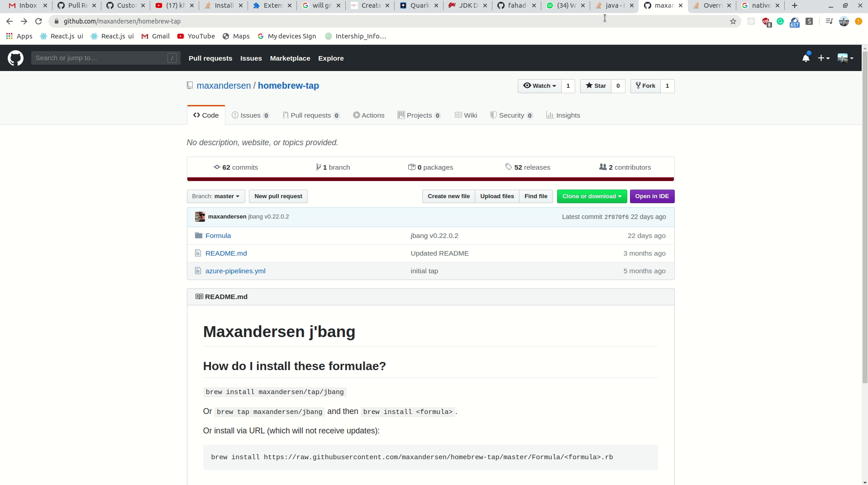868x485 pixels.
Task: Open the README.md file
Action: [226, 253]
